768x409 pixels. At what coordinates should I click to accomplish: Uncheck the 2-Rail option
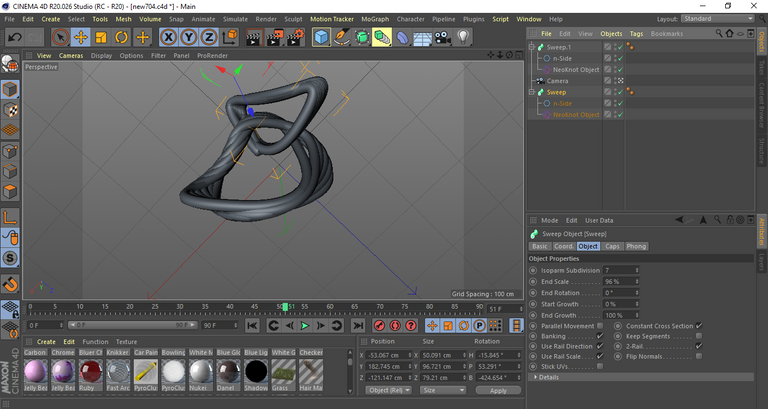(699, 346)
